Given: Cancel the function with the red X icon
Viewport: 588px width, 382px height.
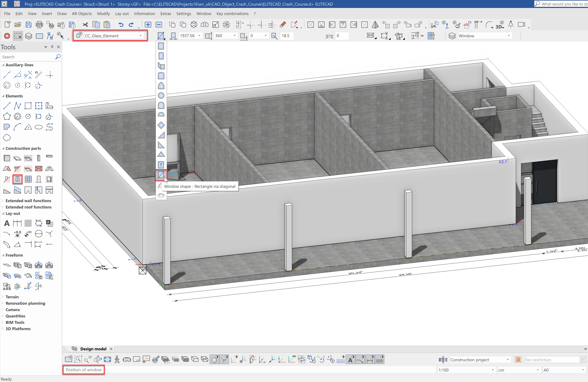Looking at the screenshot, I should 7,36.
